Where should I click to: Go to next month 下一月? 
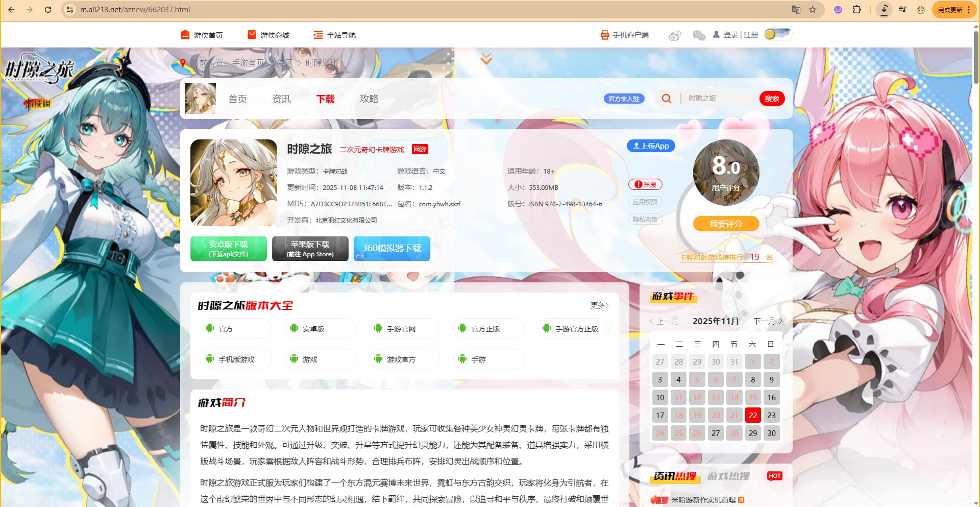coord(767,321)
